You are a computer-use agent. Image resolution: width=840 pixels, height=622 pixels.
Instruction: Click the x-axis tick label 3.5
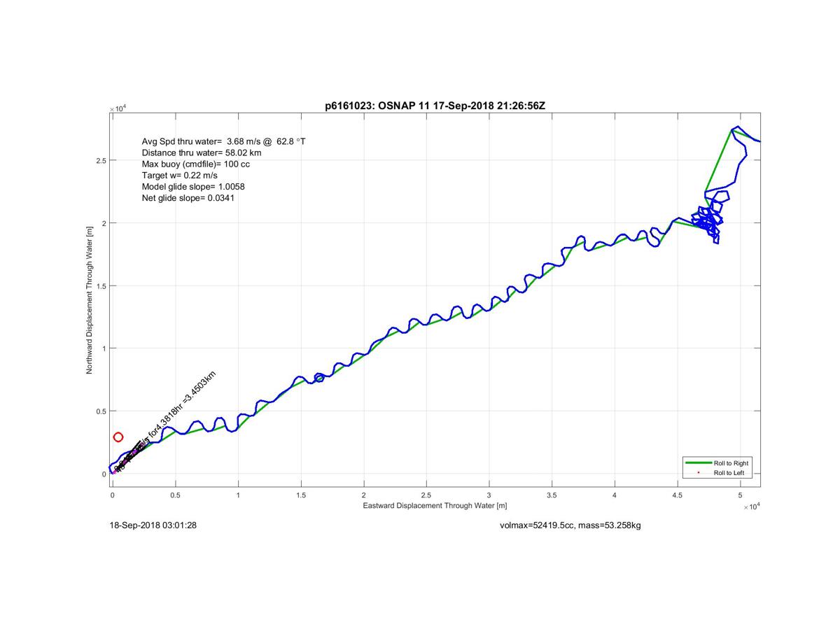[x=552, y=495]
